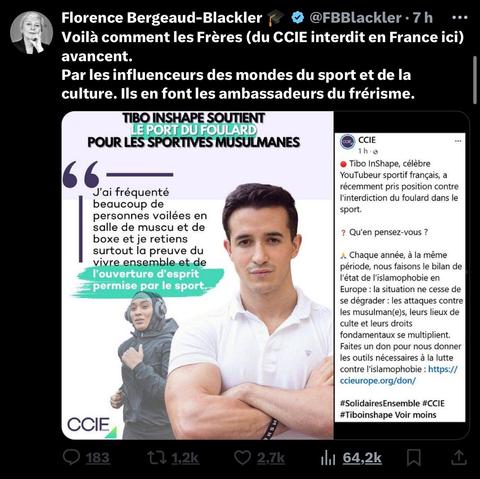Click the retweet arrows icon
The height and width of the screenshot is (479, 480).
pyautogui.click(x=157, y=458)
